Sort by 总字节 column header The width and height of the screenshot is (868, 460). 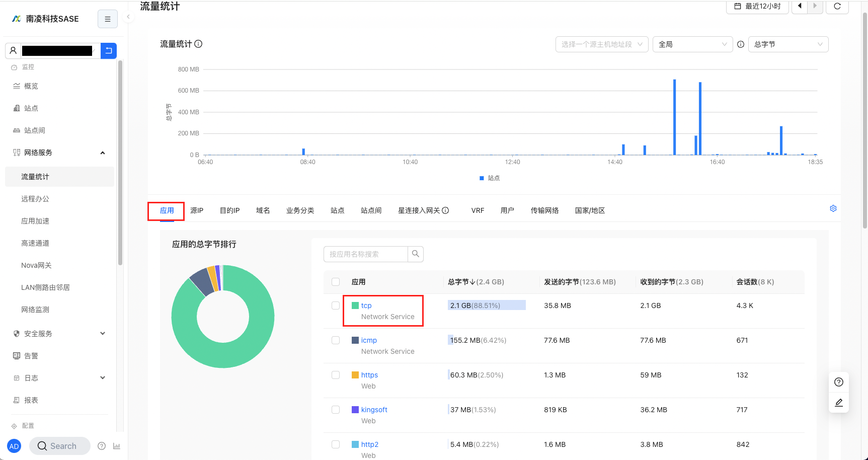pyautogui.click(x=476, y=282)
